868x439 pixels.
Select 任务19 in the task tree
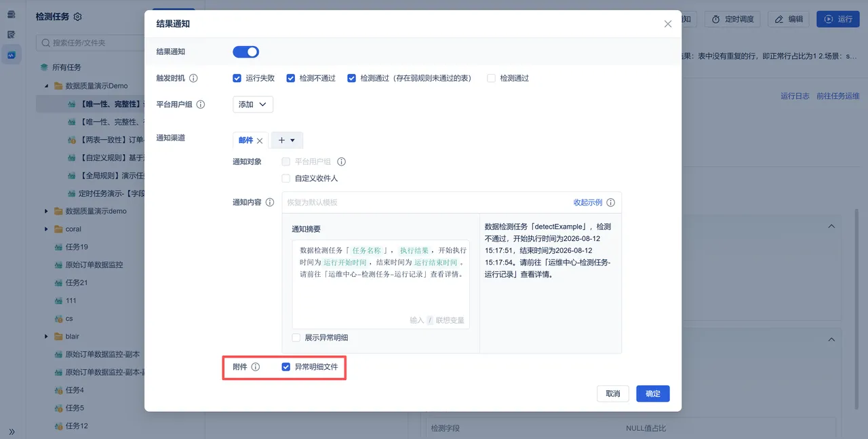point(77,247)
